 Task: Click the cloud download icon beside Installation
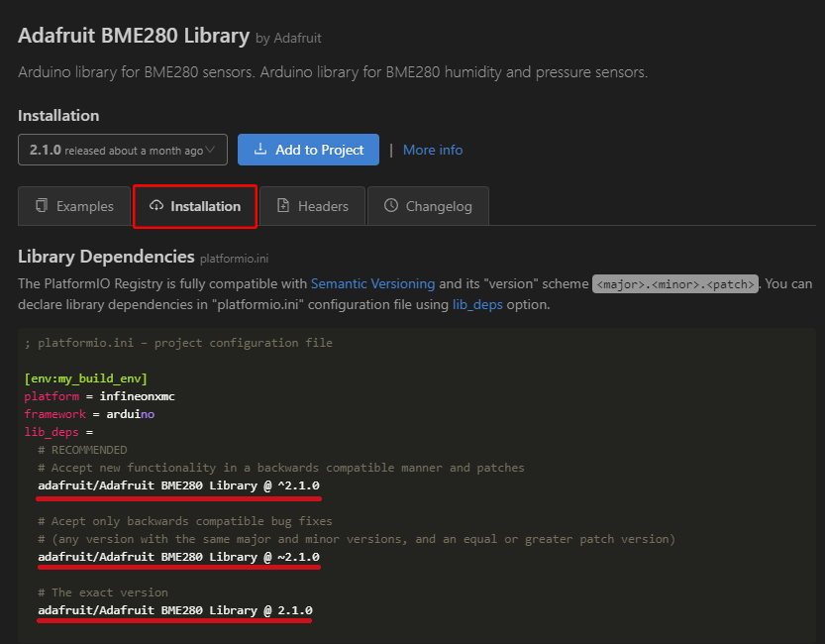coord(155,206)
